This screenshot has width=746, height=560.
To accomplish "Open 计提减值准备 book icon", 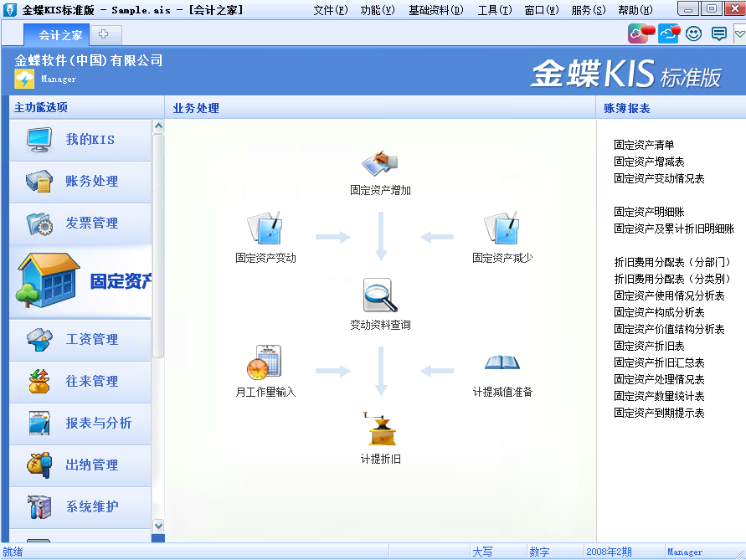I will point(502,362).
